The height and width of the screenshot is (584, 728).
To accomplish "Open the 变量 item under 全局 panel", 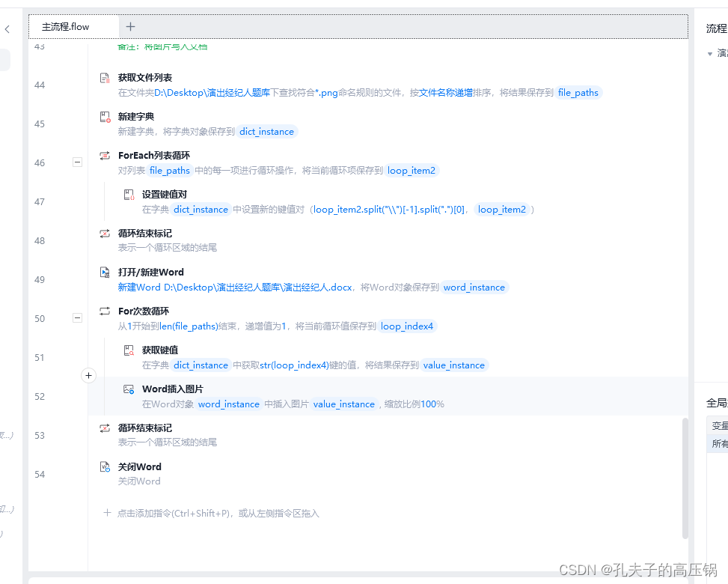I will pyautogui.click(x=720, y=425).
